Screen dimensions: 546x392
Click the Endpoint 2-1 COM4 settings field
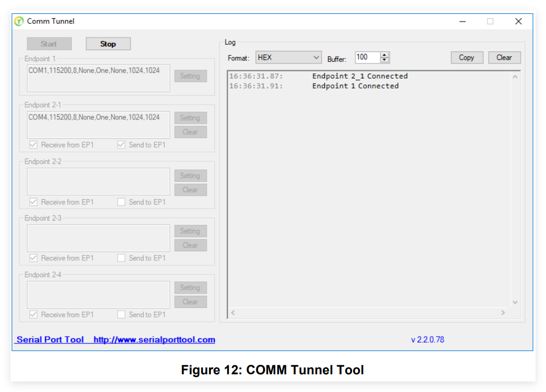click(x=98, y=125)
